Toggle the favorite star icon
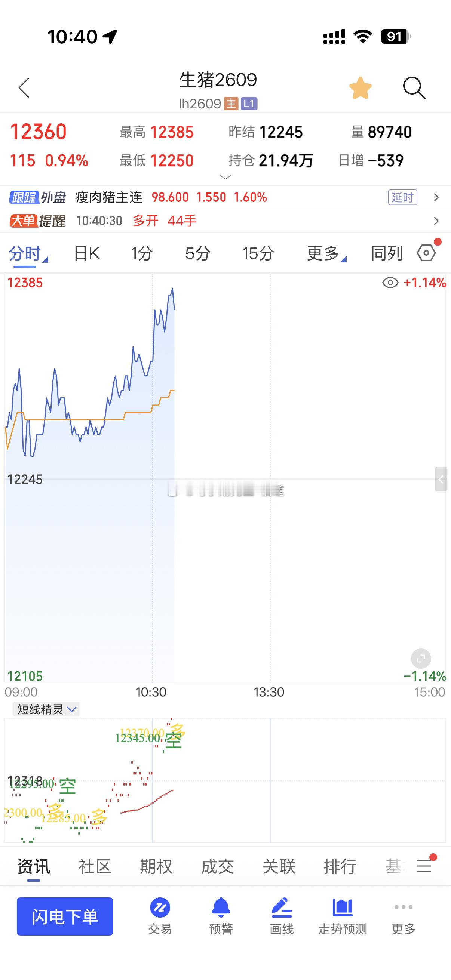This screenshot has height=980, width=451. coord(360,88)
